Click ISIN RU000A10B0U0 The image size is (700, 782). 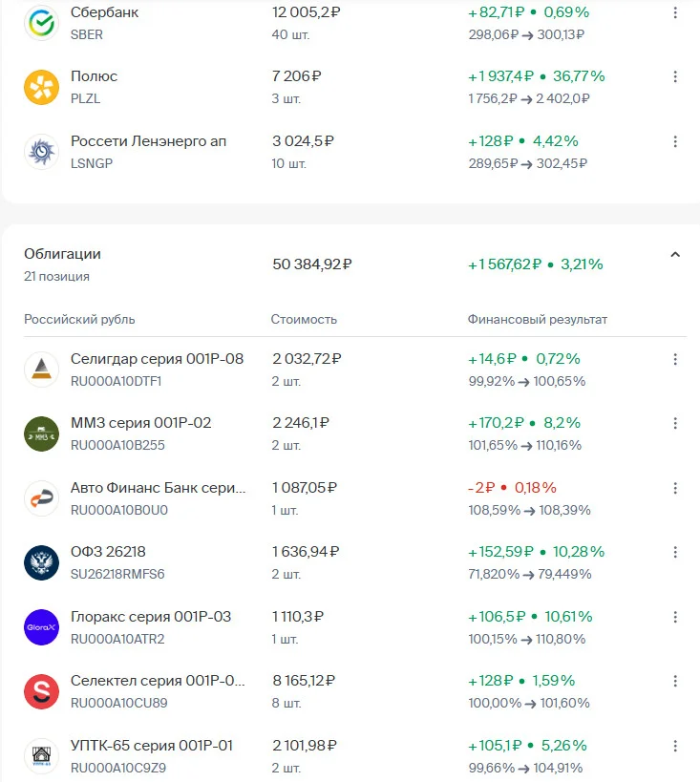tap(118, 510)
